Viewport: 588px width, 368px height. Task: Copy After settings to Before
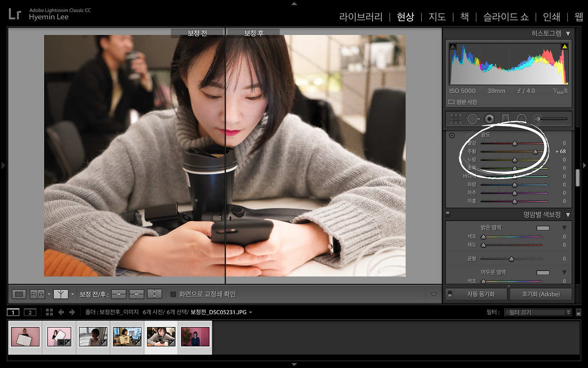click(x=136, y=294)
